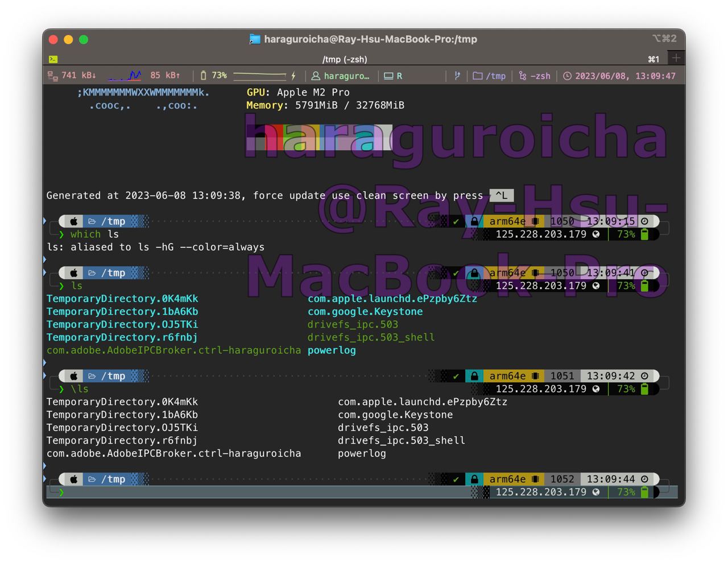Click the status bar battery icon
Viewport: 728px width, 563px height.
tap(204, 76)
